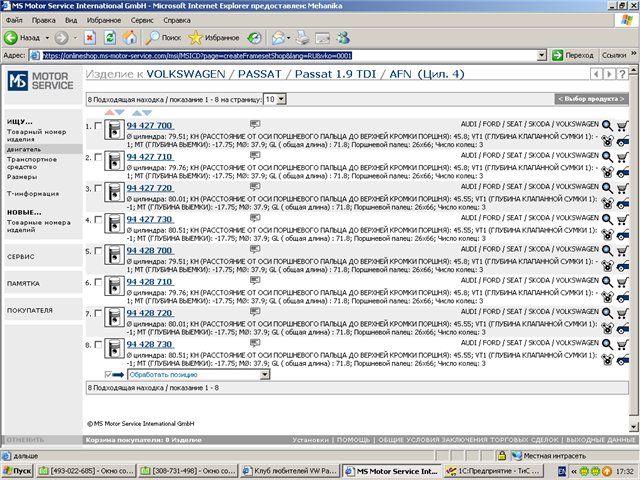Open vehicle icon for part 94 428 700
The image size is (640, 480).
point(622,266)
